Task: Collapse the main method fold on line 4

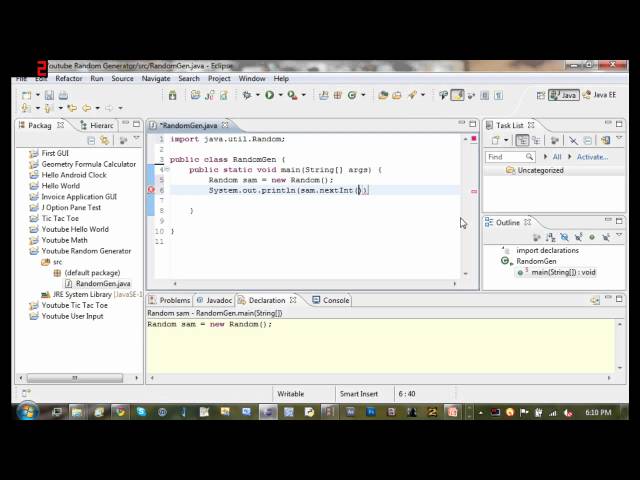Action: [x=167, y=169]
